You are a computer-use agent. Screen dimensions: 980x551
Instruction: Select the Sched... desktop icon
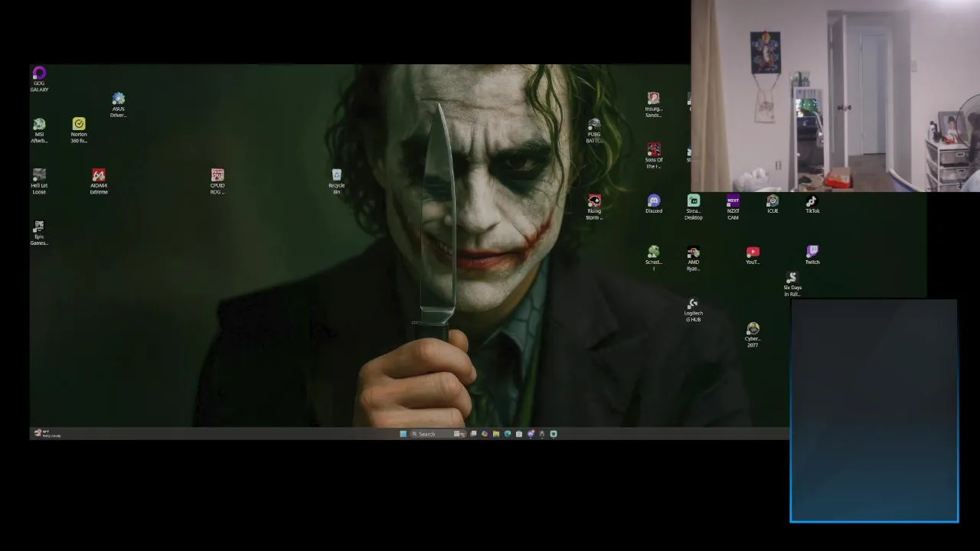(x=653, y=258)
